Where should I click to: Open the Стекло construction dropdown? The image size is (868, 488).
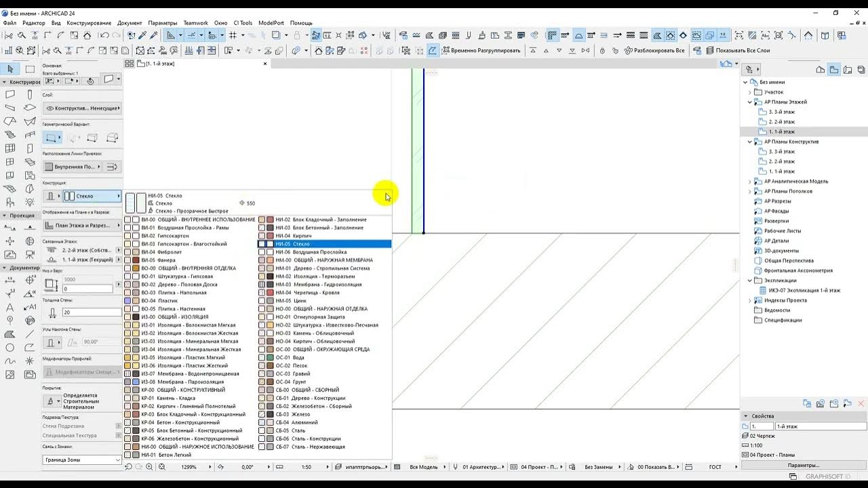92,196
